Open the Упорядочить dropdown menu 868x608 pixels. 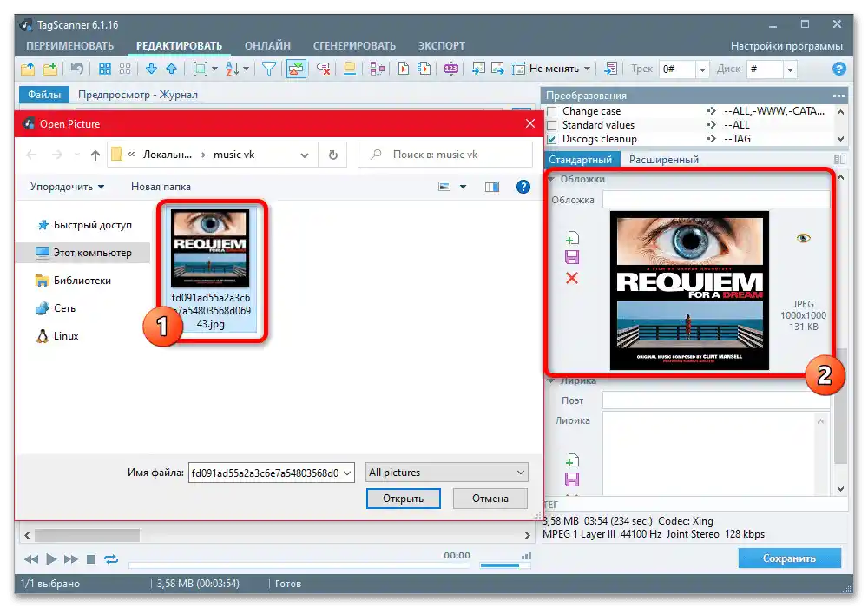67,187
